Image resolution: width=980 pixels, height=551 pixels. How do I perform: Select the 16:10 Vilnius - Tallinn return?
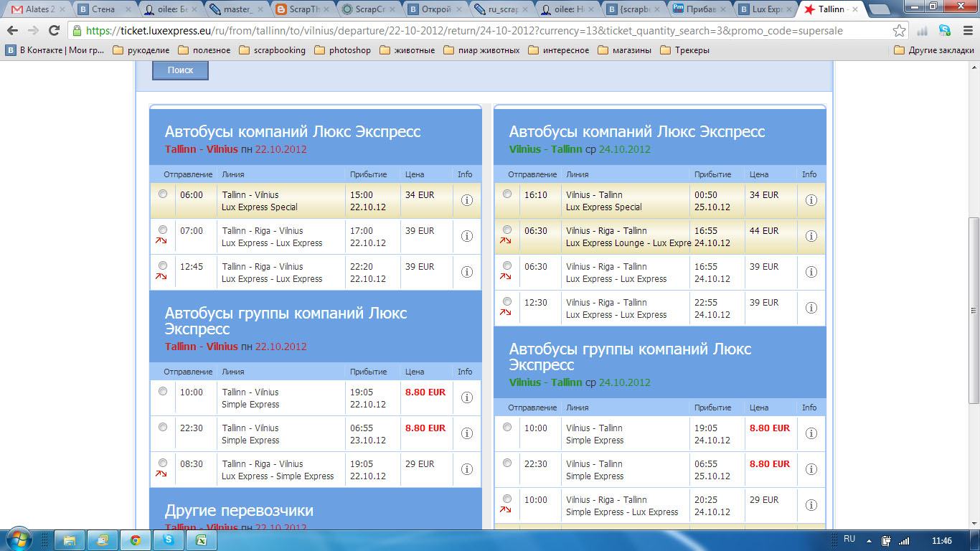tap(507, 194)
